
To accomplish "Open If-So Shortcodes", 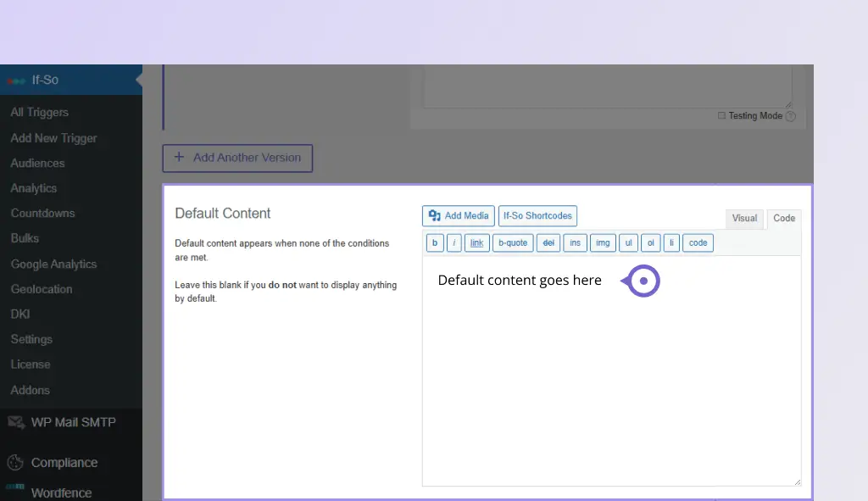I will pyautogui.click(x=537, y=216).
